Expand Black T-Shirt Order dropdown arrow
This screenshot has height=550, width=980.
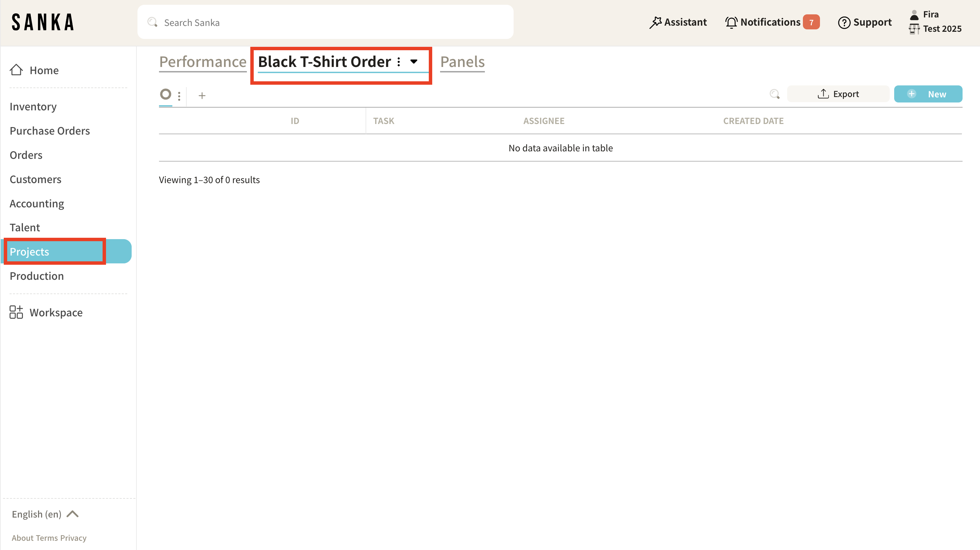(x=414, y=61)
